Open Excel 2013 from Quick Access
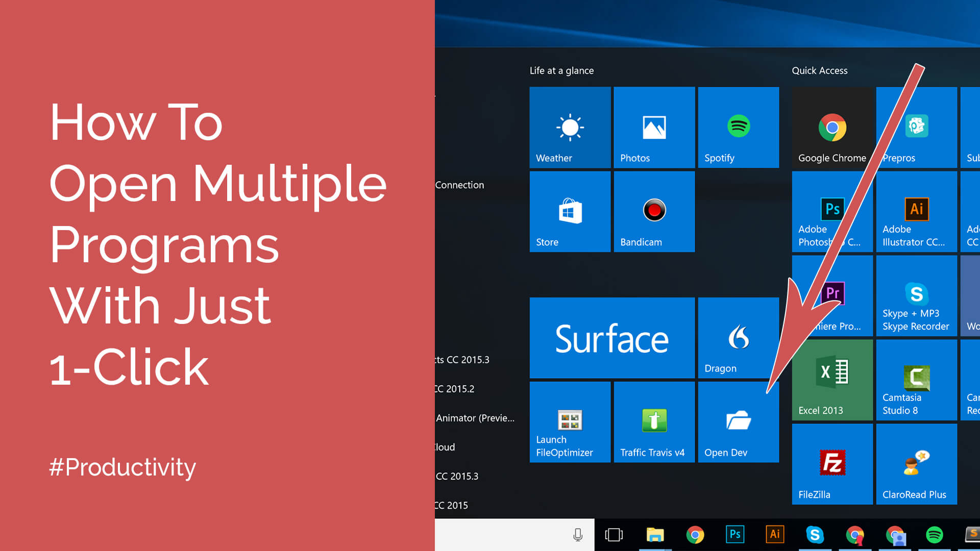 (831, 379)
